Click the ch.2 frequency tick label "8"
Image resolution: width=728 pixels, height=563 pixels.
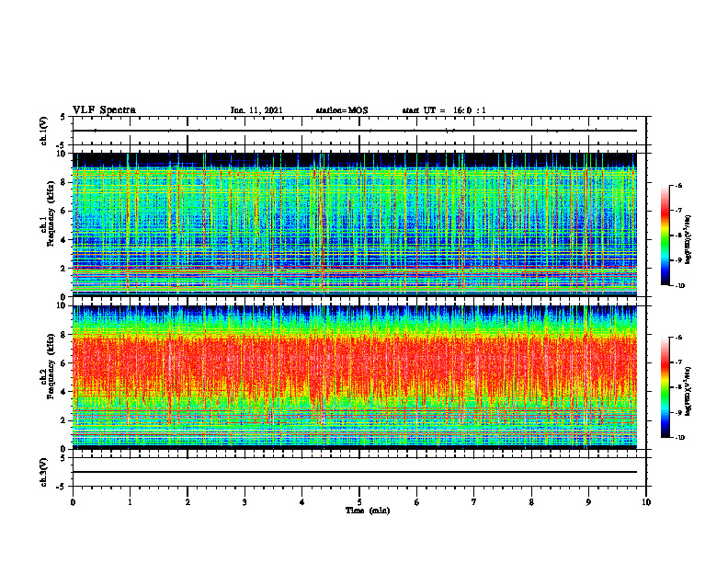pyautogui.click(x=64, y=335)
